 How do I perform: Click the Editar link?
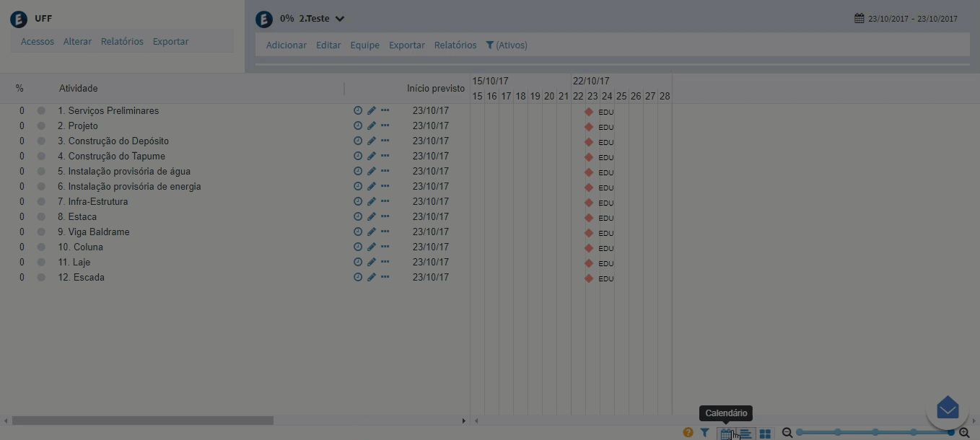pyautogui.click(x=328, y=45)
